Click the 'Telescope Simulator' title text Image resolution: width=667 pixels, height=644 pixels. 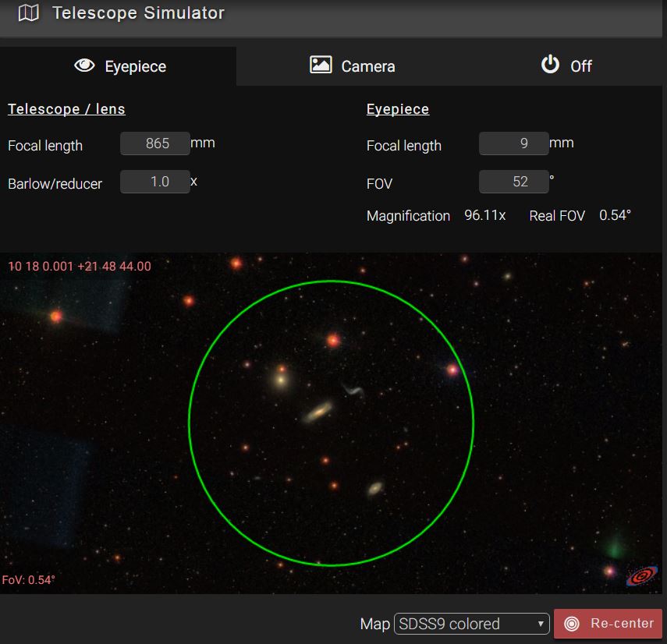point(138,12)
